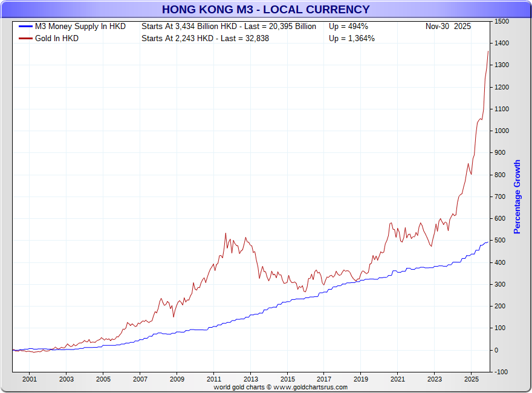Click the 2013 x-axis year label
The width and height of the screenshot is (532, 393).
(x=251, y=379)
